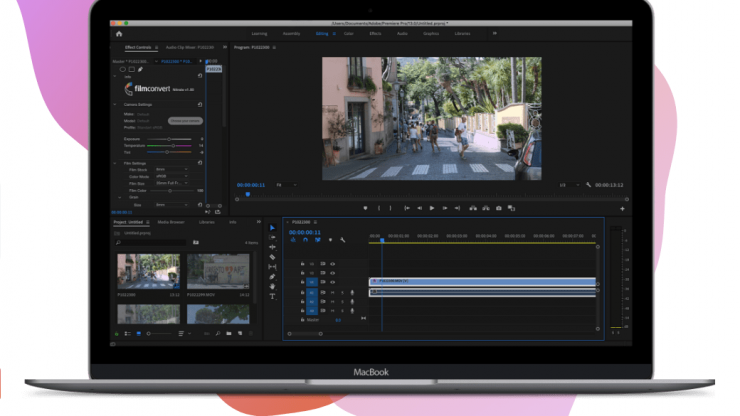Select the Type tool
The image size is (740, 416).
point(272,296)
